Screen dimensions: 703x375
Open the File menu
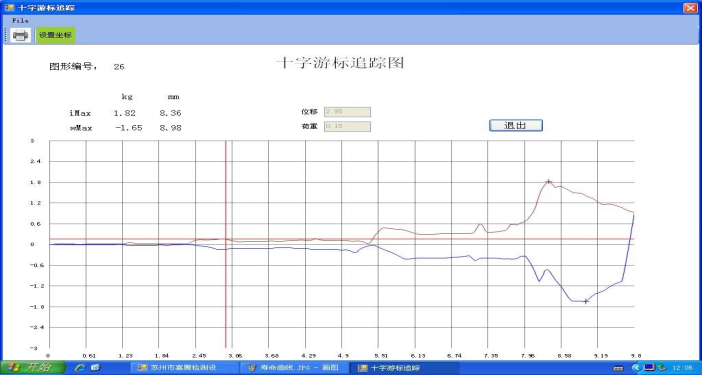click(x=20, y=21)
